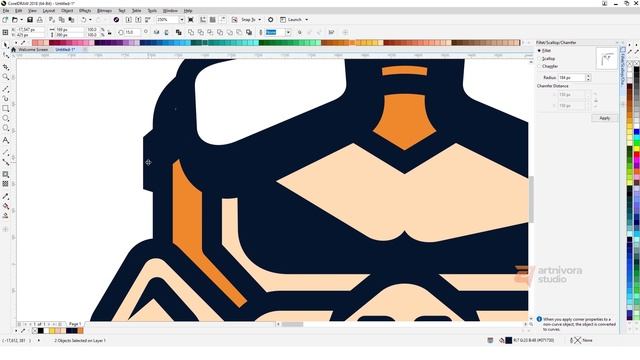Click the fill color indicator in status bar

point(508,340)
